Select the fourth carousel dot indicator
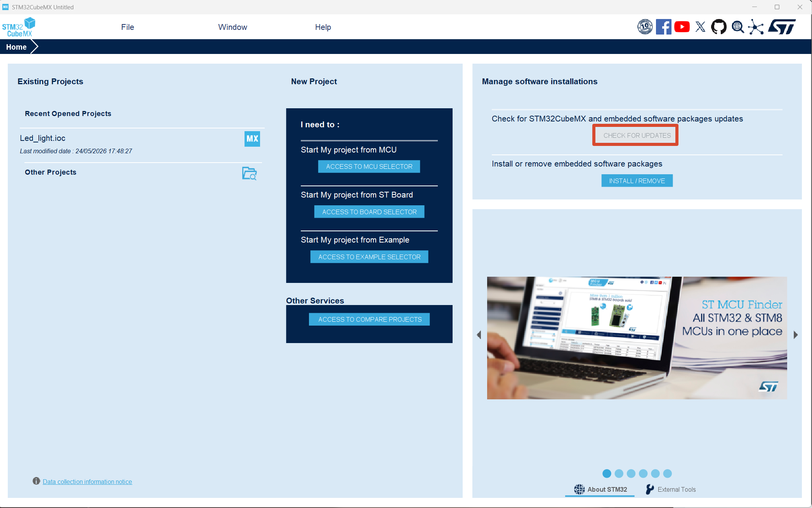This screenshot has height=508, width=812. tap(643, 473)
